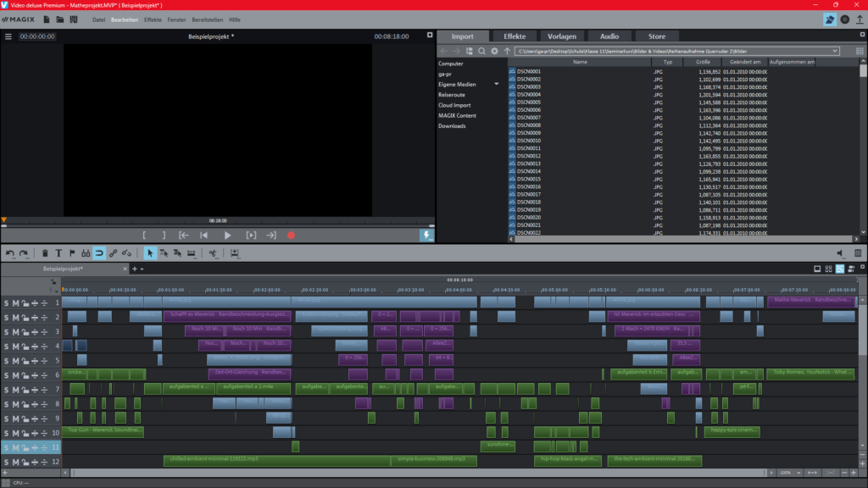Click the set marker flag icon

coord(71,252)
